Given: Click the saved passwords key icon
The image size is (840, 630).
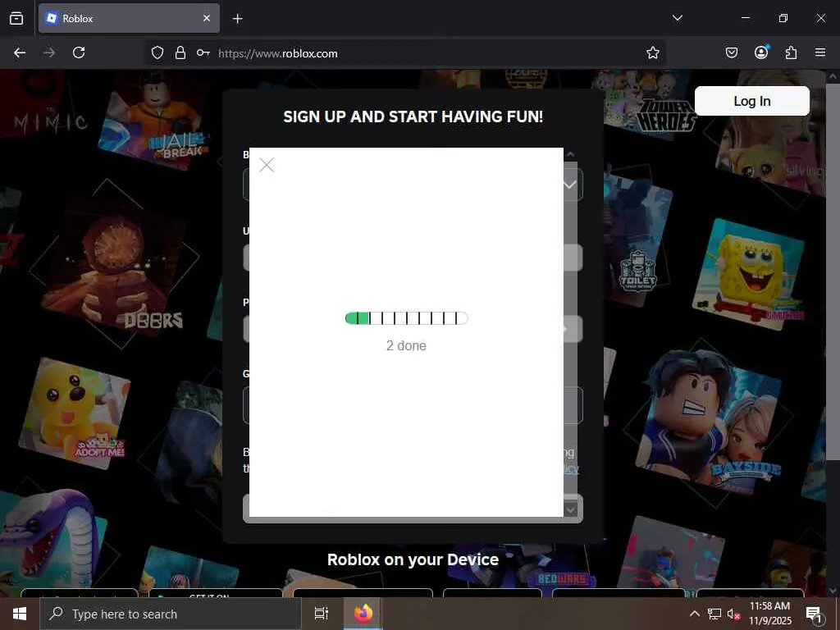Looking at the screenshot, I should click(x=203, y=52).
